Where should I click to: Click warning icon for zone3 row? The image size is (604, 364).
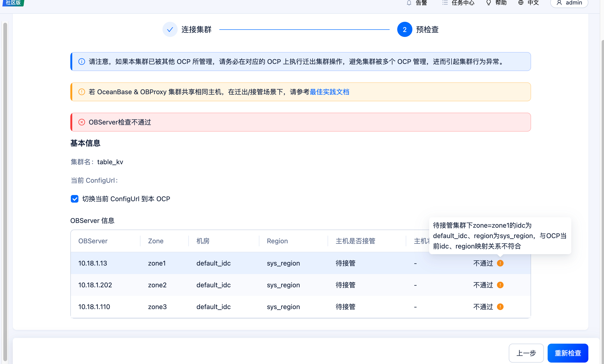(500, 307)
